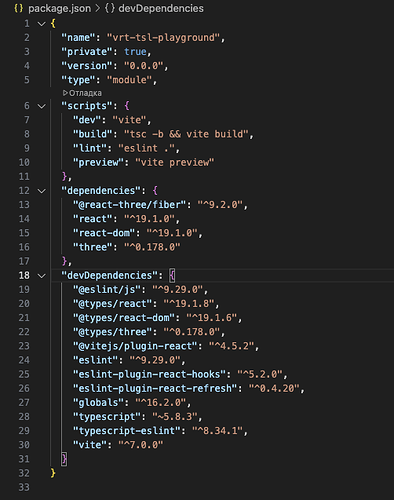Screen dimensions: 394x500
Task: Click the vite version "^7.0.0" value
Action: 141,445
